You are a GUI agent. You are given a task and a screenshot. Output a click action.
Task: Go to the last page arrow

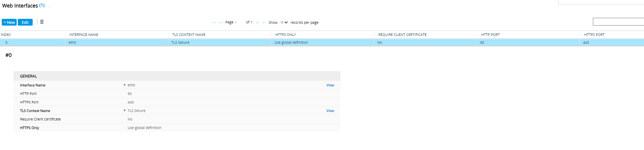pyautogui.click(x=264, y=22)
